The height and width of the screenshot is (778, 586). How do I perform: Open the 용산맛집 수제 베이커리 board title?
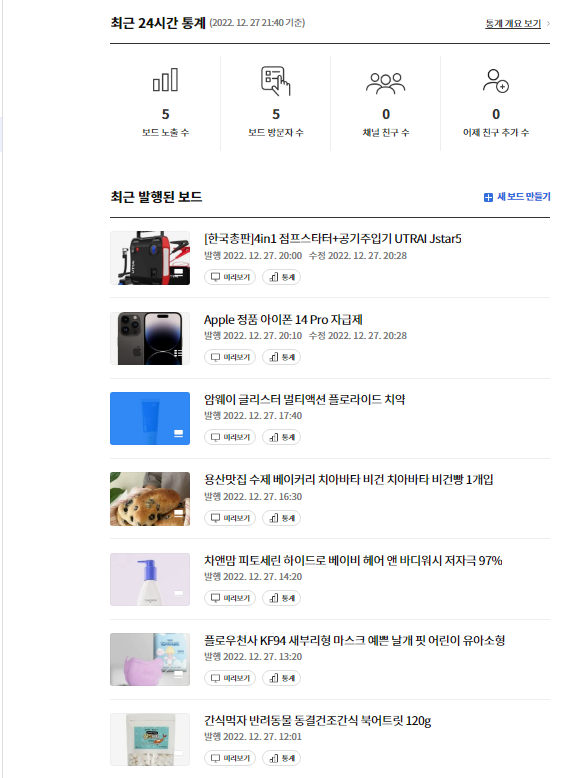pos(348,480)
